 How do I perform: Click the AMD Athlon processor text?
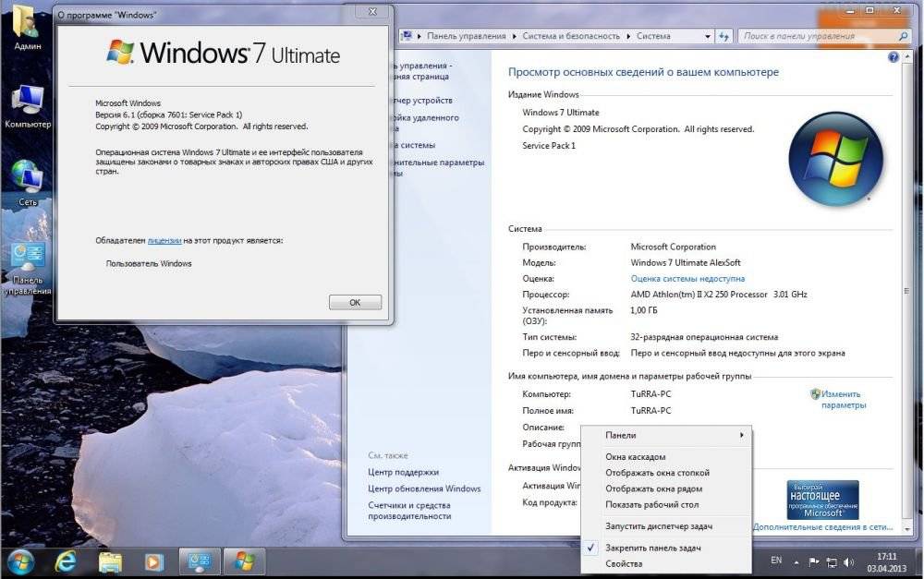(x=718, y=294)
